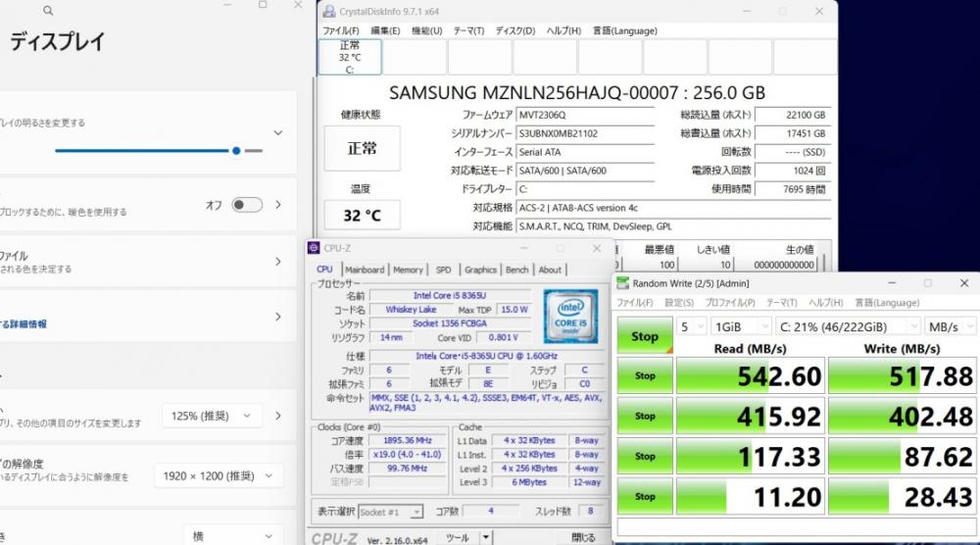Viewport: 980px width, 545px height.
Task: Open the display 詳細情報 link
Action: [x=24, y=323]
